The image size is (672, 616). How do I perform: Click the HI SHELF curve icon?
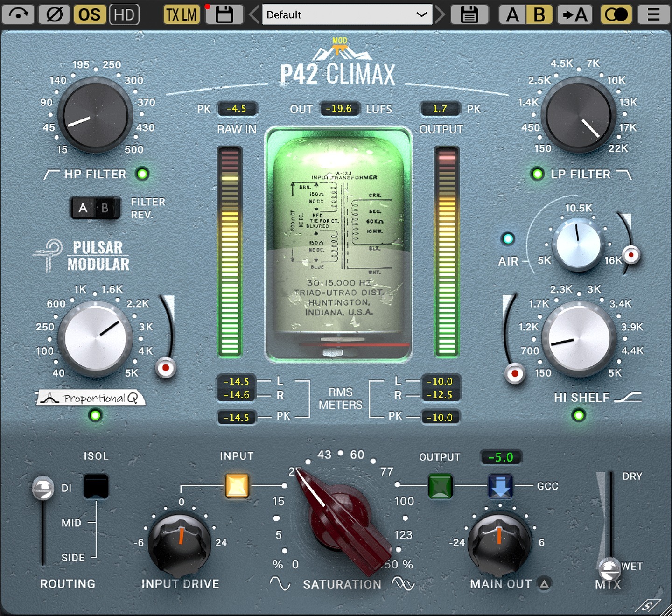tap(628, 397)
